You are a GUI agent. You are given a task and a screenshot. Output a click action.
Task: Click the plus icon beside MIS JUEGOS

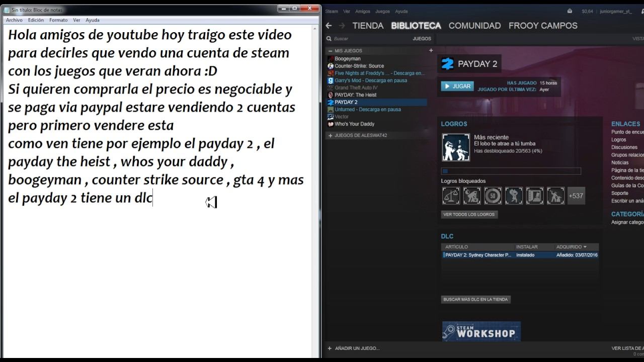[x=431, y=50]
